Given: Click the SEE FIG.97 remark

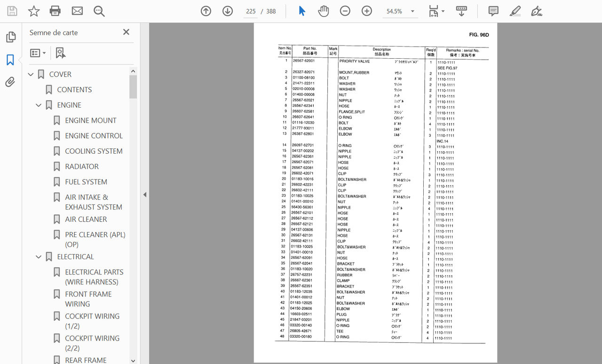Looking at the screenshot, I should [x=447, y=68].
